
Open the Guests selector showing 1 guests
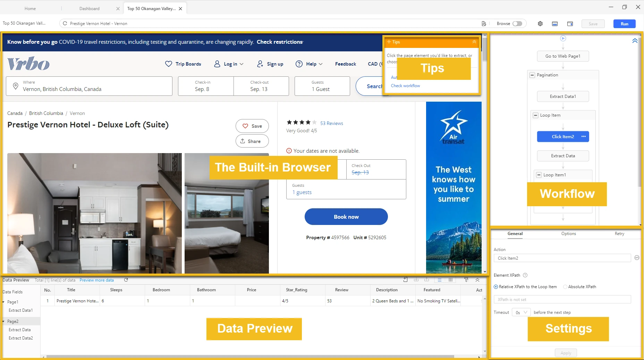(x=346, y=189)
